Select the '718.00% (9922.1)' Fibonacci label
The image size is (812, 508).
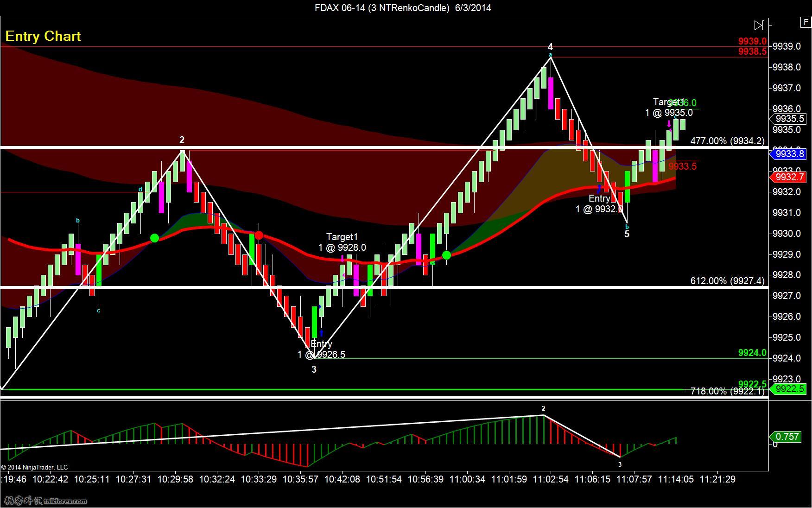727,391
